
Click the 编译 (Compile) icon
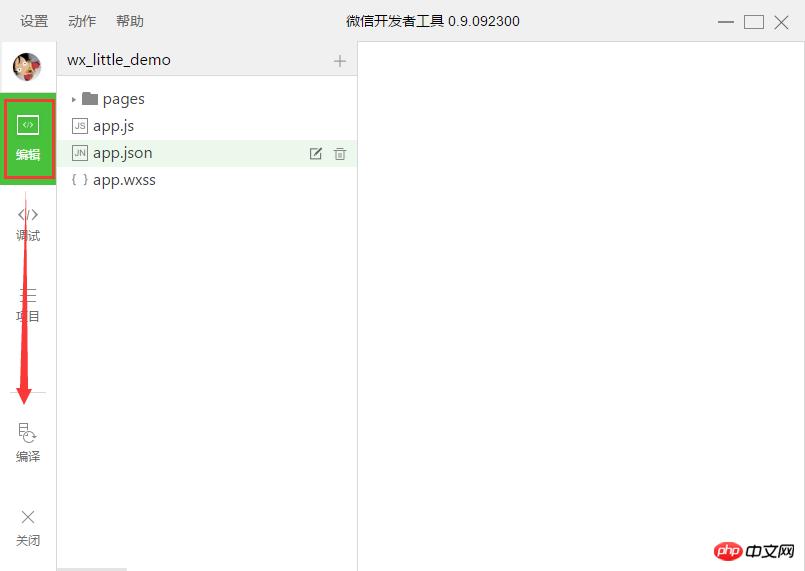pos(28,442)
